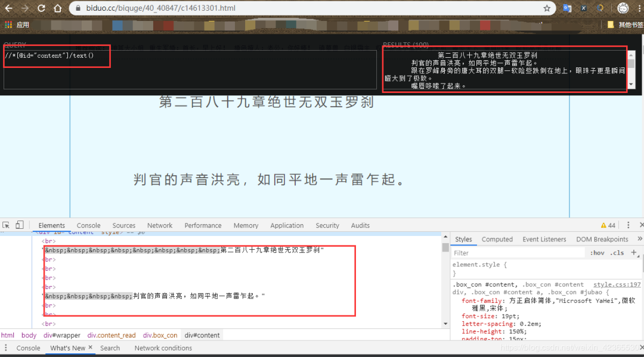Open the Network tab
Screen dimensions: 644x357
pyautogui.click(x=160, y=225)
